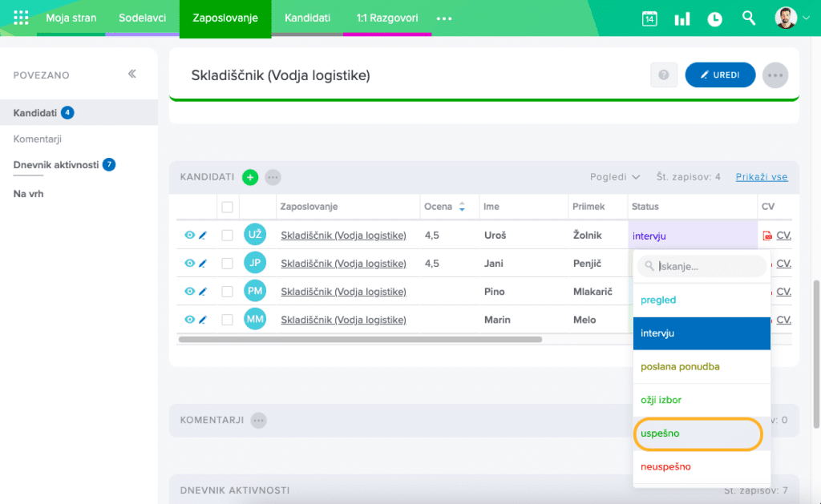Click the search magnifier icon in header
Screen dimensions: 821x504
click(749, 18)
